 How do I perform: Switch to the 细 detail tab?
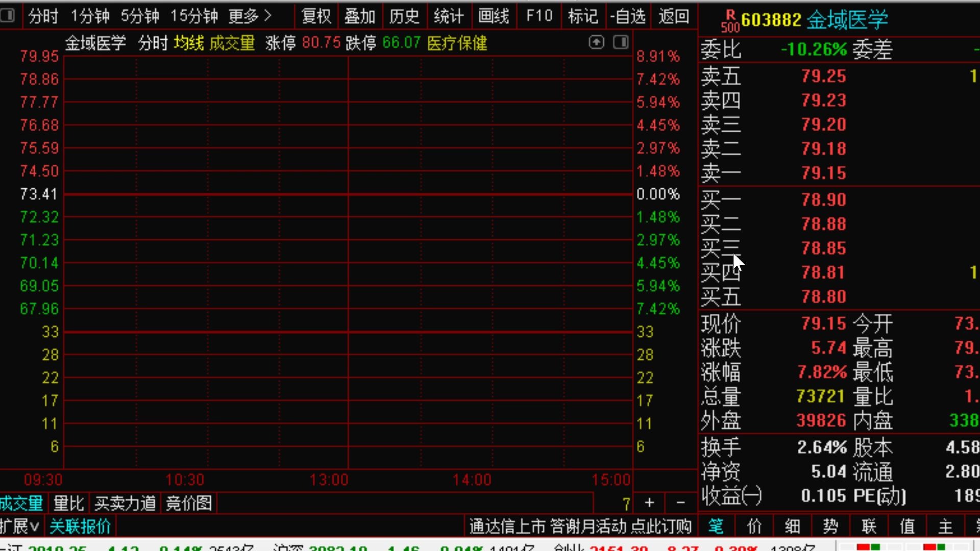[x=792, y=526]
